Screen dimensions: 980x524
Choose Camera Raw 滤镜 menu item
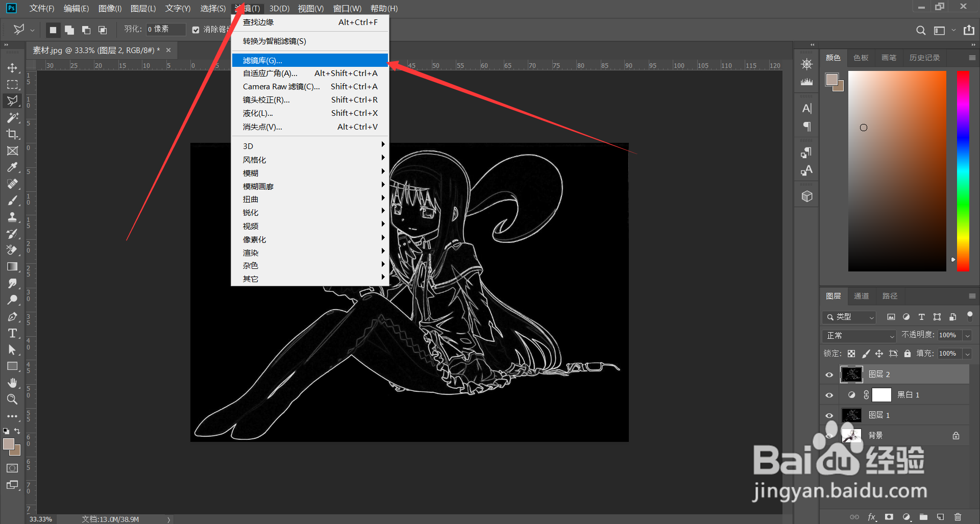pyautogui.click(x=310, y=87)
